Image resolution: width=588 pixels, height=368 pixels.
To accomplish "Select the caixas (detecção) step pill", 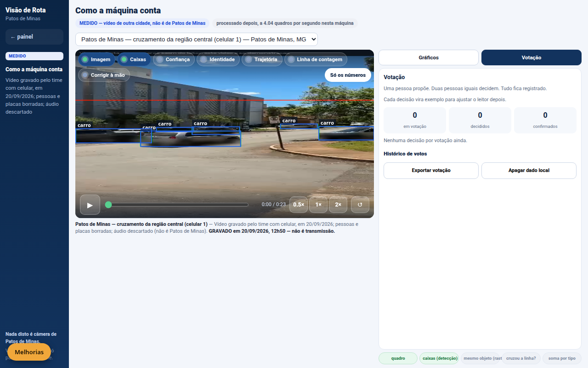I will (439, 358).
